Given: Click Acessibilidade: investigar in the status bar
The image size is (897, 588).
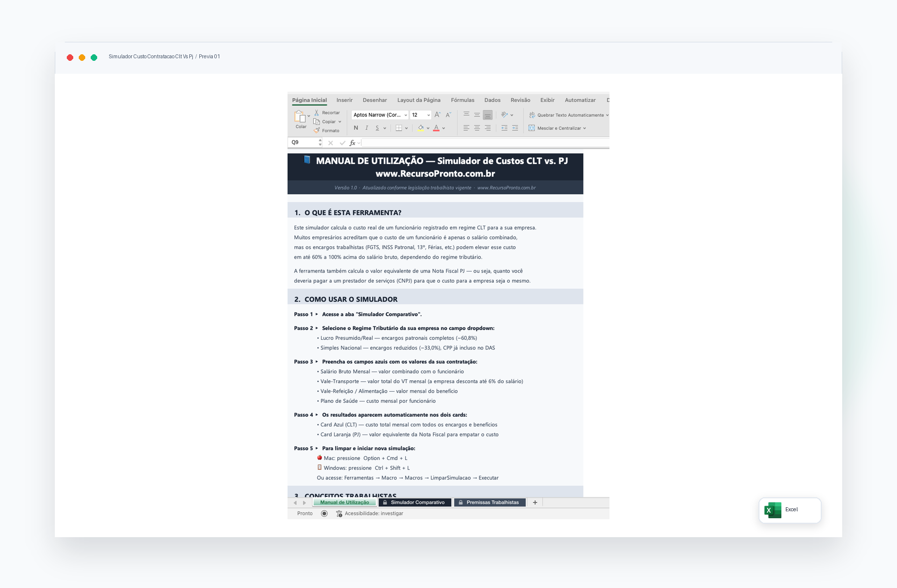Looking at the screenshot, I should pyautogui.click(x=374, y=514).
